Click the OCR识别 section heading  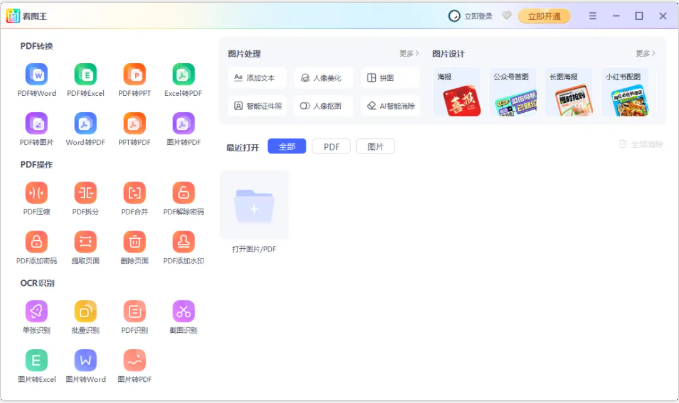coord(37,283)
